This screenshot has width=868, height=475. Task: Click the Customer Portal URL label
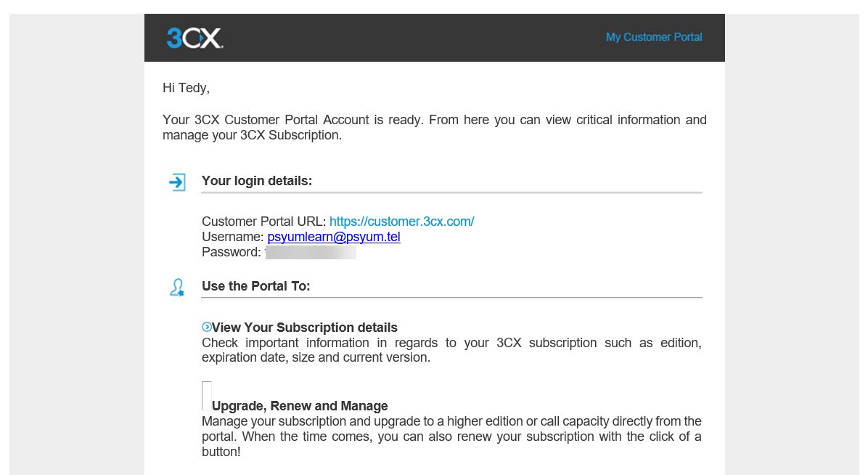(264, 222)
